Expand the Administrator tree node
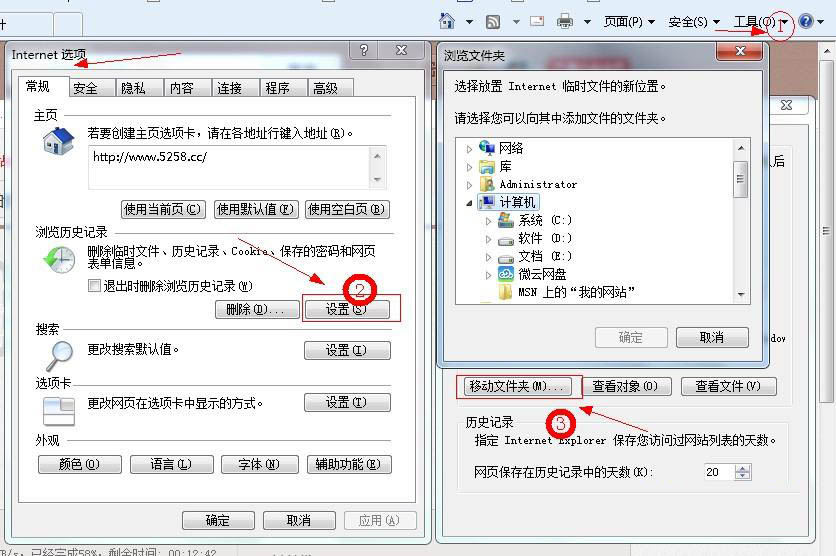Screen dimensions: 836x556 pos(469,186)
